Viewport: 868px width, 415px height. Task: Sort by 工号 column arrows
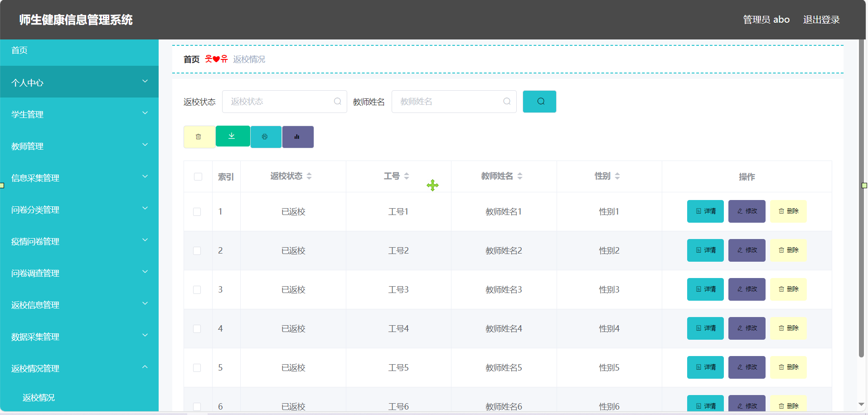point(407,176)
